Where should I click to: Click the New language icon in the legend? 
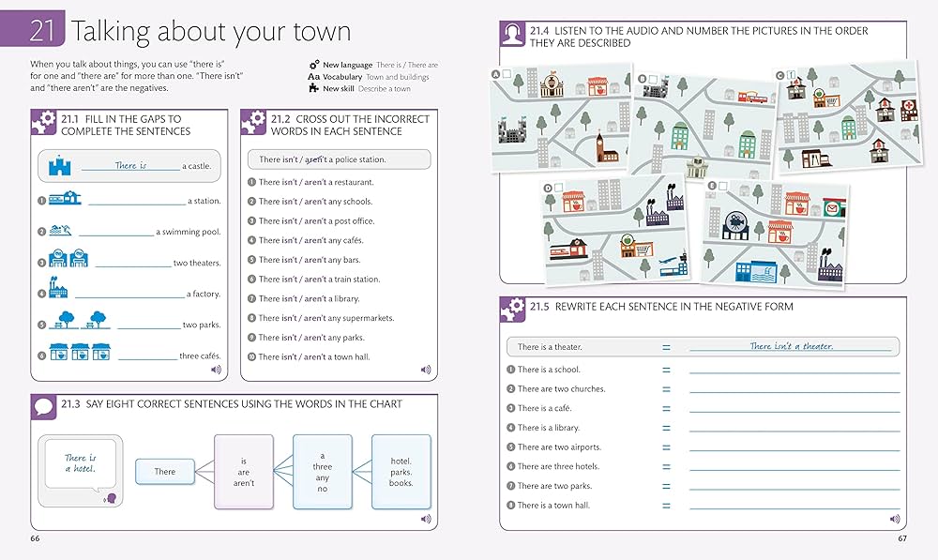(x=314, y=65)
